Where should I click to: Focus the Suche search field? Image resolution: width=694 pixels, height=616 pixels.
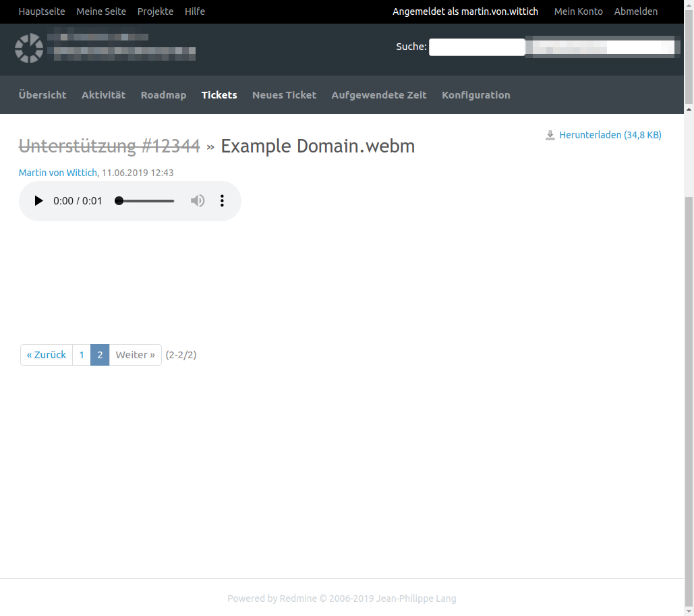(x=477, y=47)
